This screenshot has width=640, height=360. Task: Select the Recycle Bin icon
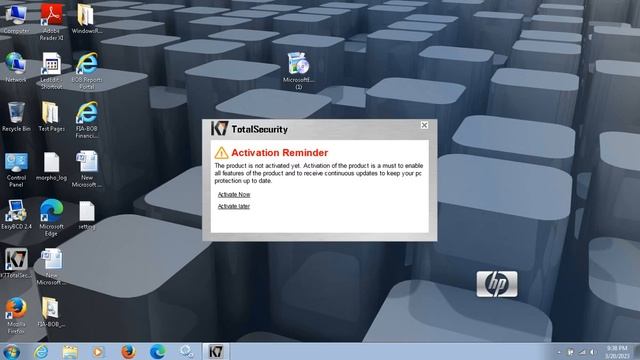click(16, 117)
